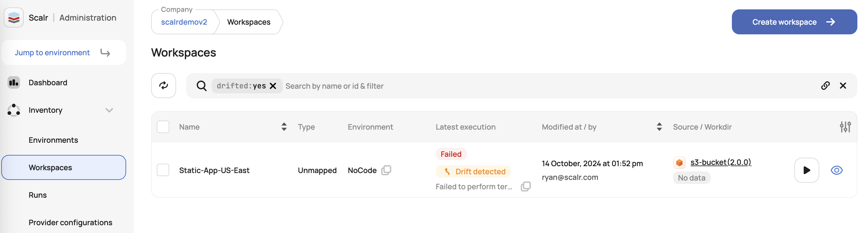Sort workspaces by Name column
Viewport: 868px width, 233px height.
(284, 127)
